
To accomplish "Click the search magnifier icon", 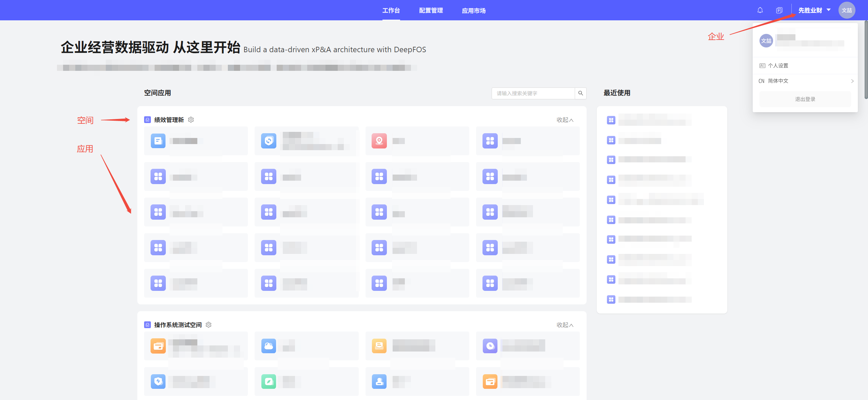I will tap(580, 93).
